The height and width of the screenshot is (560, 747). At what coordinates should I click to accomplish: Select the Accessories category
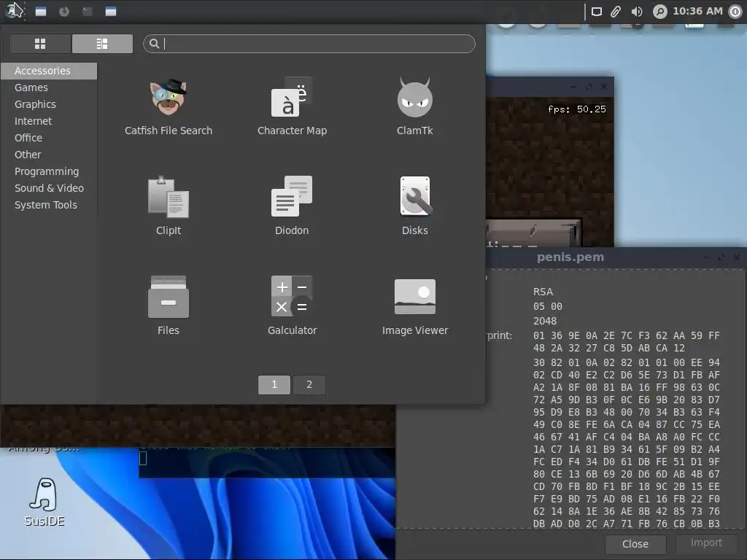pyautogui.click(x=49, y=71)
